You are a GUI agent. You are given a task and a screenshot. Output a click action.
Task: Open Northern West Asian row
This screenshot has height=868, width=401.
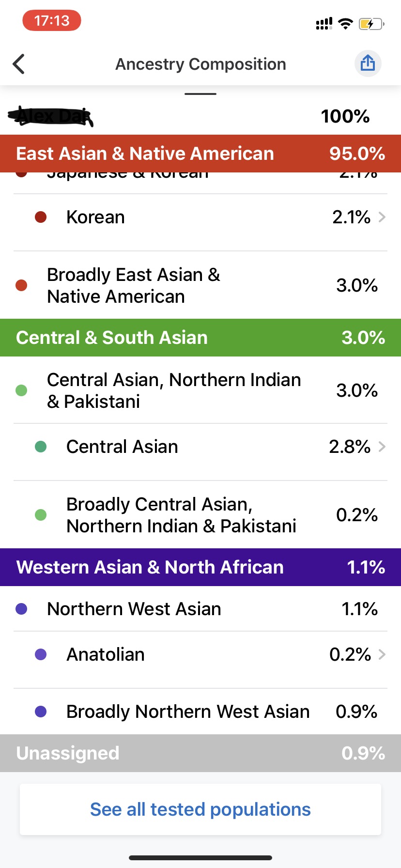coord(200,609)
